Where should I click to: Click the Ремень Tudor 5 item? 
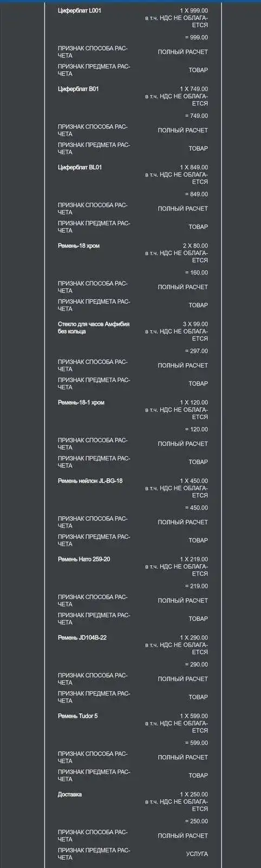78,716
